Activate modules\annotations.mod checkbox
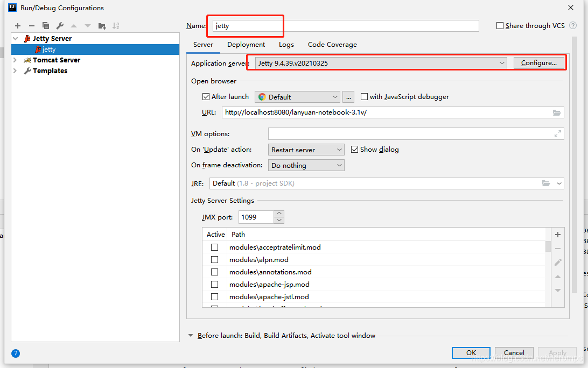 pyautogui.click(x=214, y=272)
